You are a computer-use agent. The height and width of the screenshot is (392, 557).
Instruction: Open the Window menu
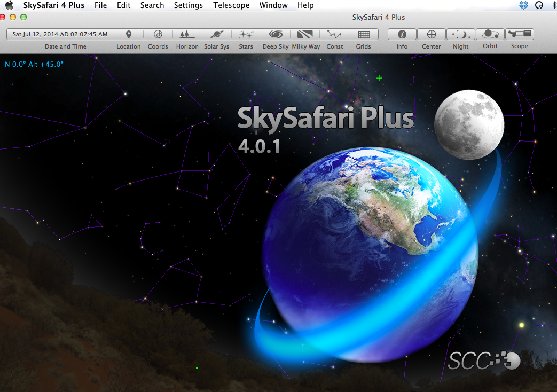(273, 5)
